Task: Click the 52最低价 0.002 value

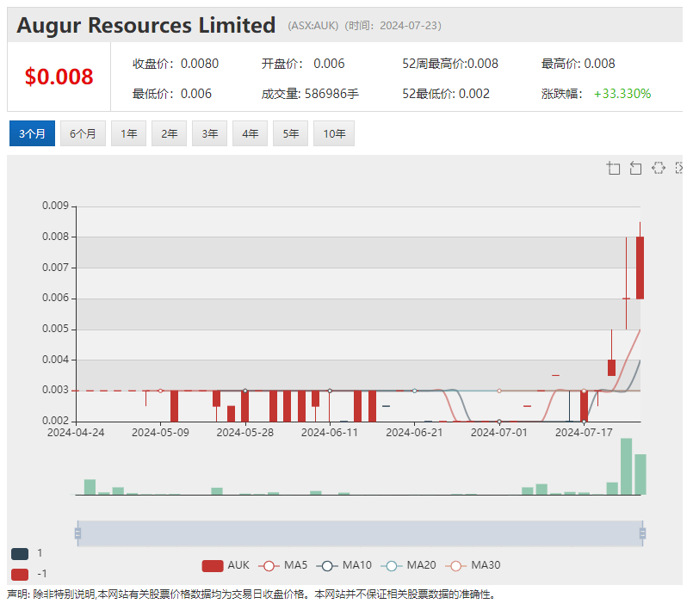Action: 446,94
